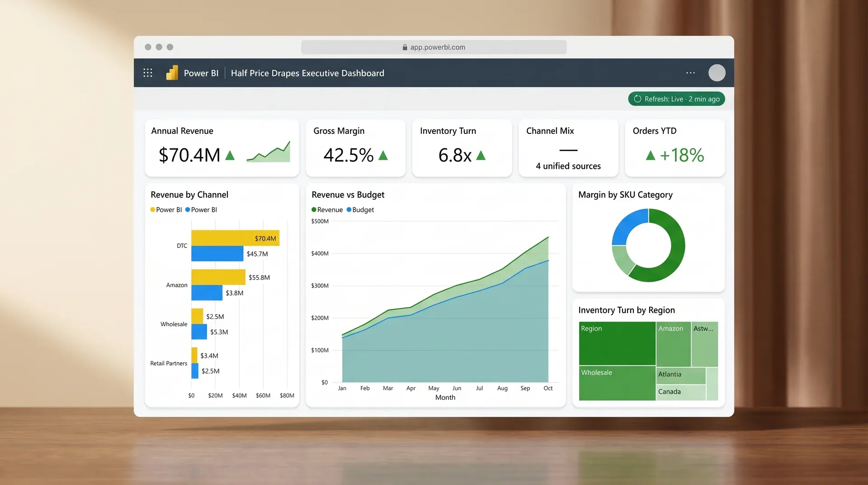The height and width of the screenshot is (485, 868).
Task: Click the Orders YTD up-trend triangle
Action: (x=651, y=155)
